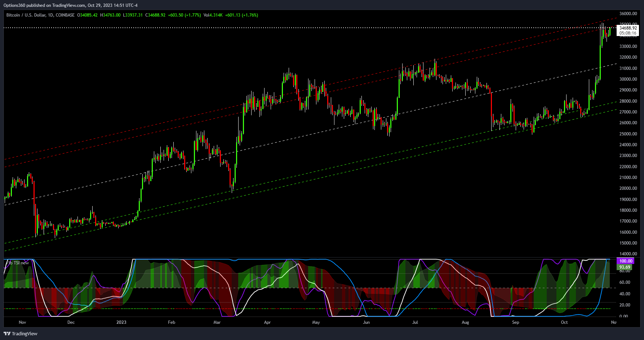Click the 40.00 indicator scale label

click(x=625, y=294)
